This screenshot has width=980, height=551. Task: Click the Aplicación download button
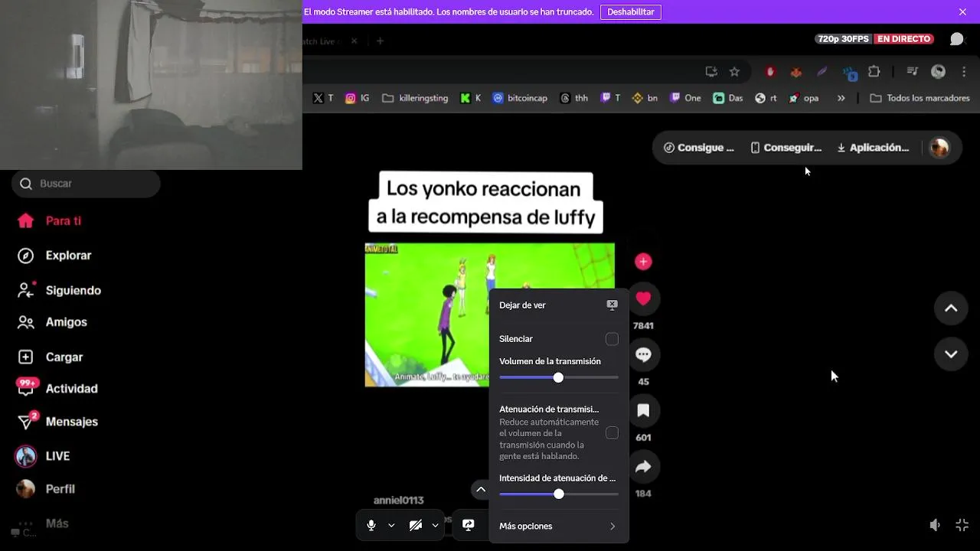[873, 148]
